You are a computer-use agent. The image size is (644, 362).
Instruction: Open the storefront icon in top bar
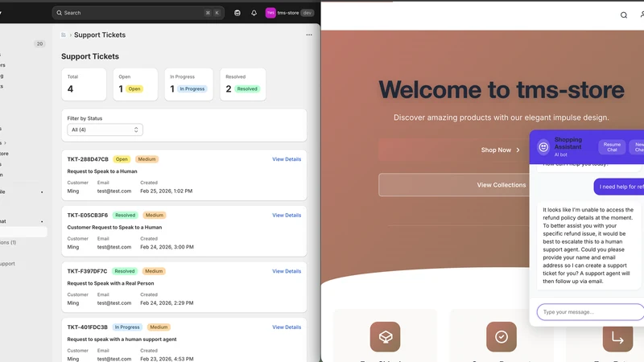237,13
